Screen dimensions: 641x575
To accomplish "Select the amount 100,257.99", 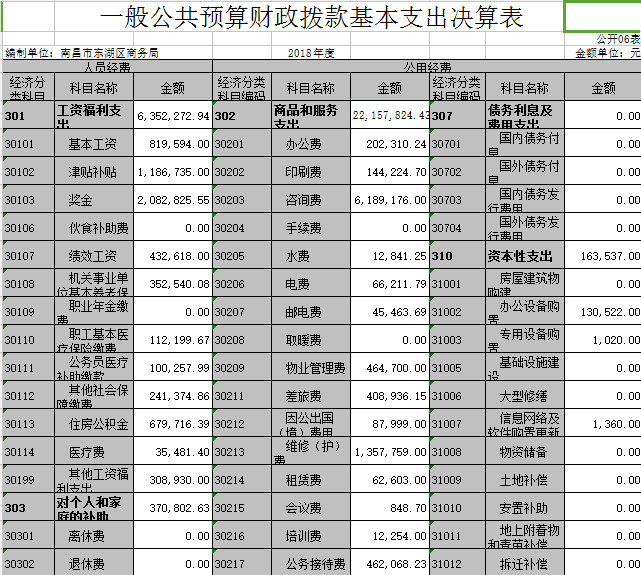I will (x=179, y=368).
